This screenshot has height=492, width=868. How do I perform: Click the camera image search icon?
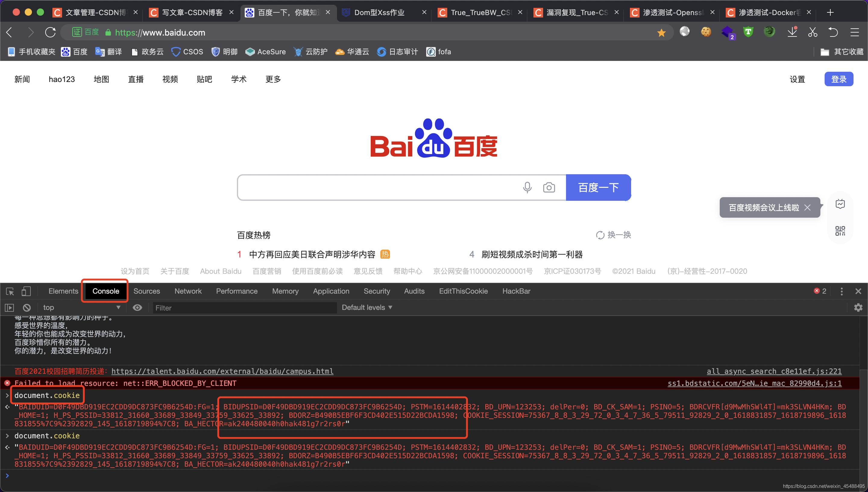549,187
